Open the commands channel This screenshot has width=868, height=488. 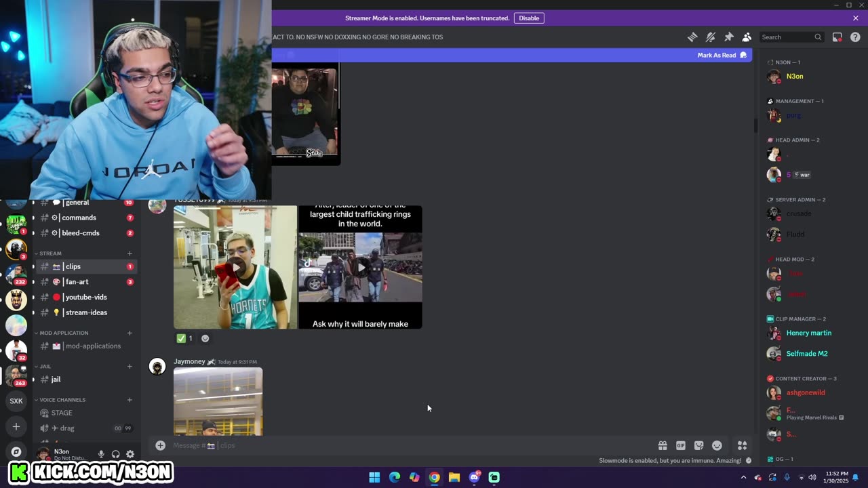pos(85,218)
